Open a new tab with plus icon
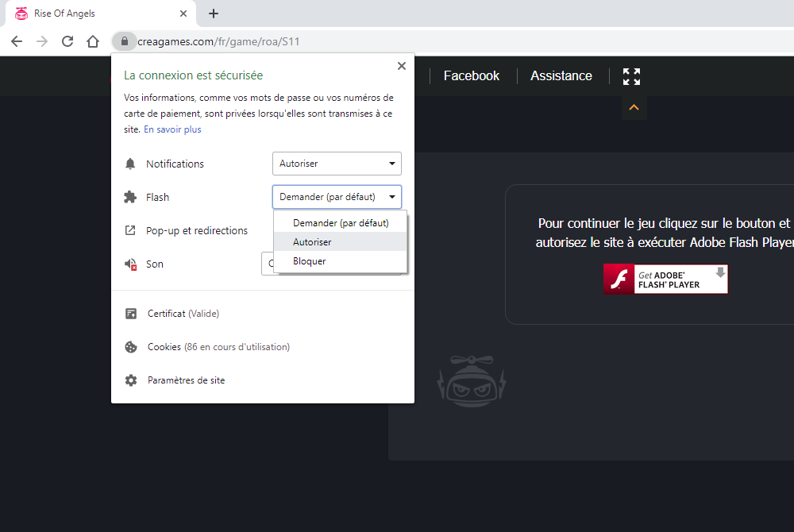794x532 pixels. point(214,13)
